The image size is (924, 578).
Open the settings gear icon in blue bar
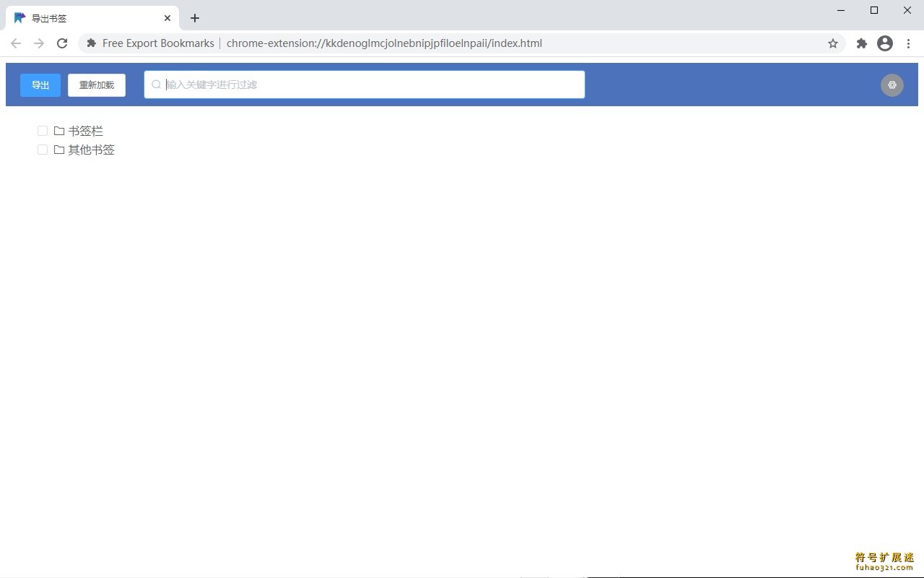(892, 85)
